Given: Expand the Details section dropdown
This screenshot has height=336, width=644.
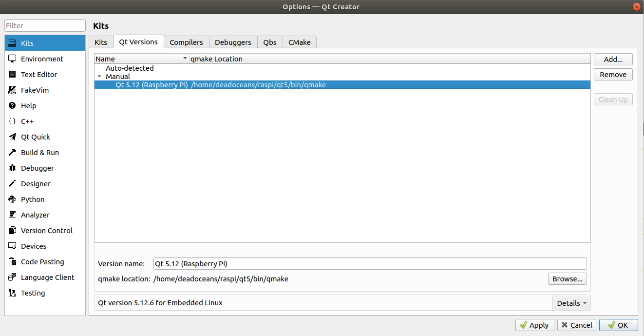Looking at the screenshot, I should point(571,303).
